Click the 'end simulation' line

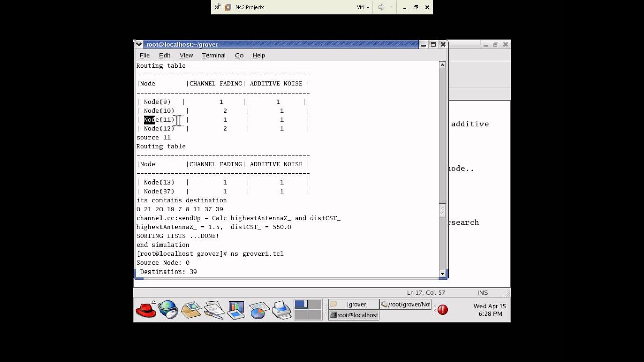pyautogui.click(x=163, y=245)
